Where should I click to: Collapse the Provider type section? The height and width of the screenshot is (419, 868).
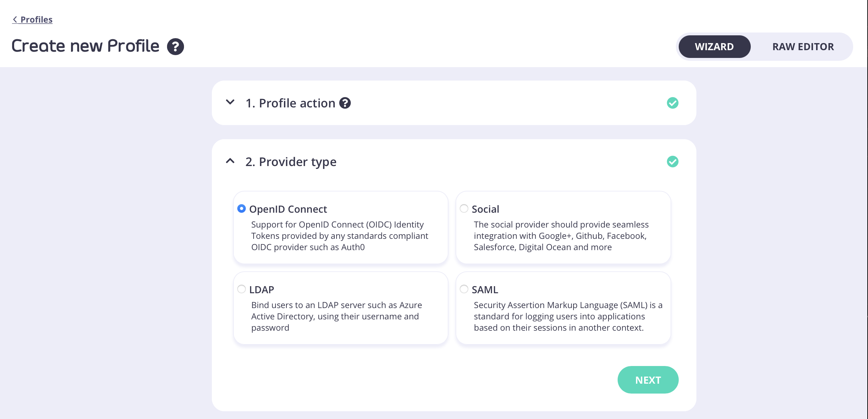point(230,161)
